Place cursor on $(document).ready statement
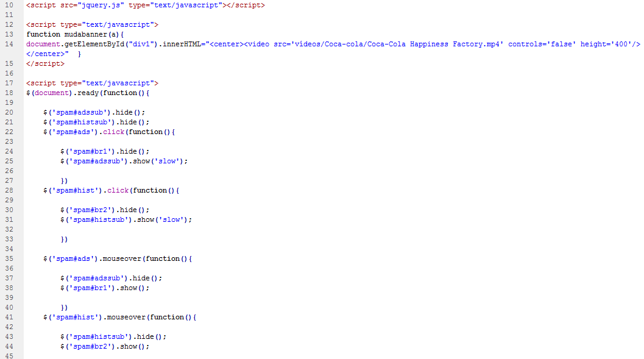The image size is (644, 359). click(87, 93)
